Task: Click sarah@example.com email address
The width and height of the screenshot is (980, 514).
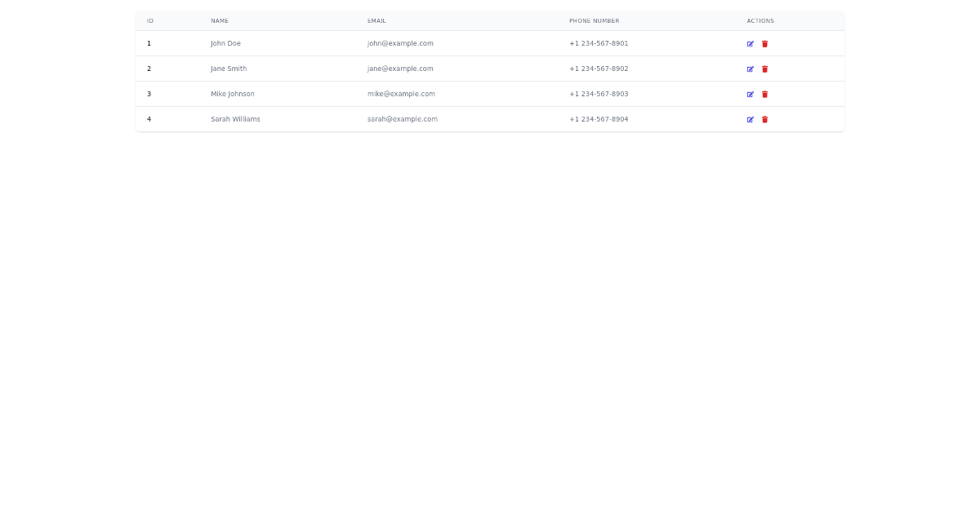Action: click(402, 119)
